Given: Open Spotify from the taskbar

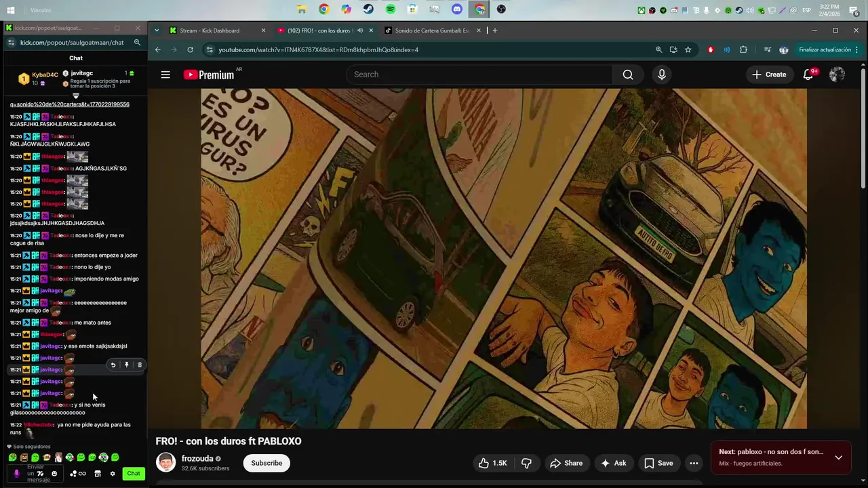Looking at the screenshot, I should pos(391,9).
